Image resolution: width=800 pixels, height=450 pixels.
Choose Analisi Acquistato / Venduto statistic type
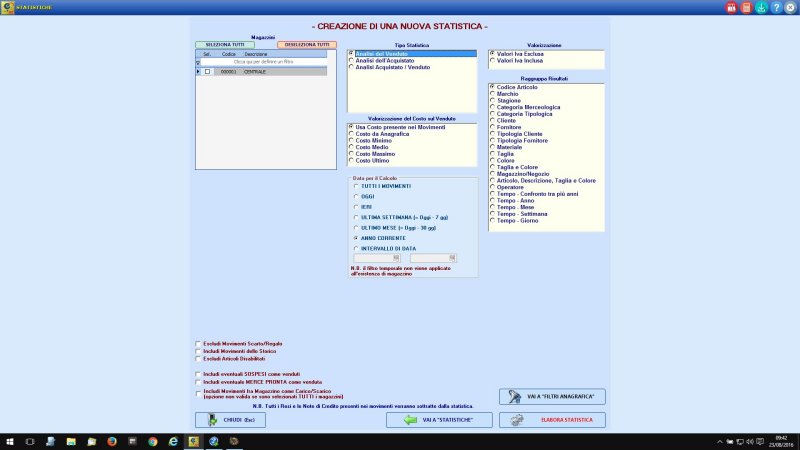click(x=350, y=67)
